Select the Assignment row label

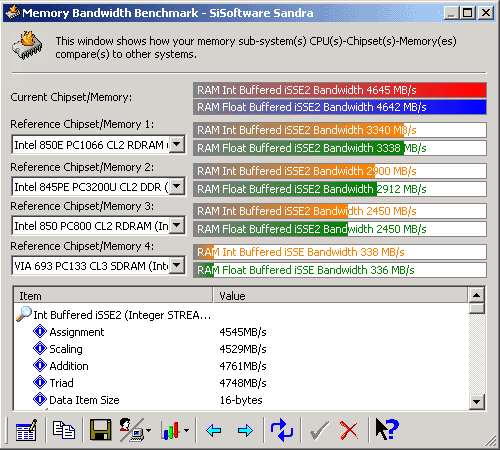77,332
